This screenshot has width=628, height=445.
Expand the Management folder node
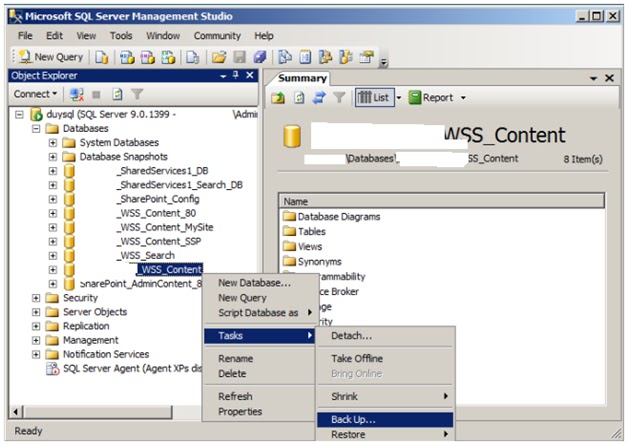pyautogui.click(x=36, y=340)
